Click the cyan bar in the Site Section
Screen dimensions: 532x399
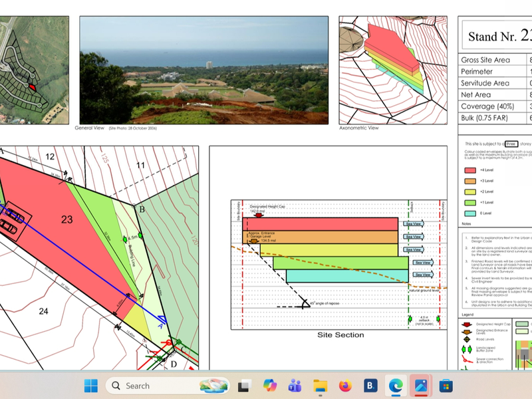(x=347, y=276)
